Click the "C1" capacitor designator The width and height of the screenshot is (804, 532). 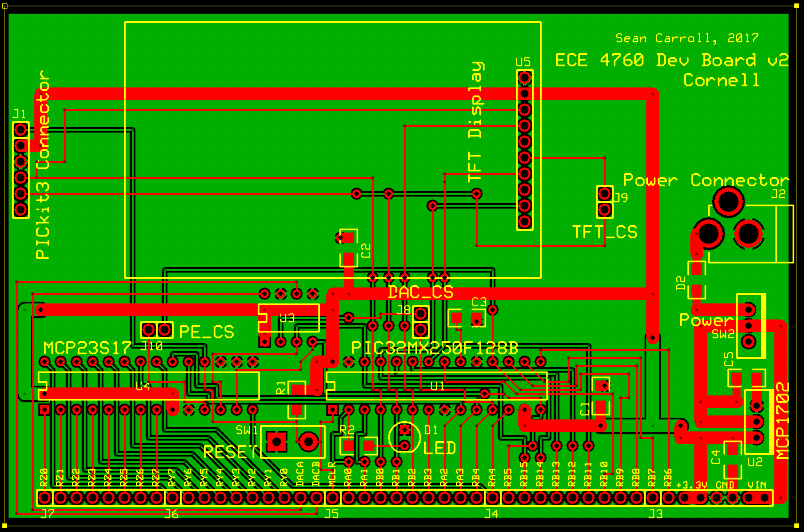click(585, 409)
